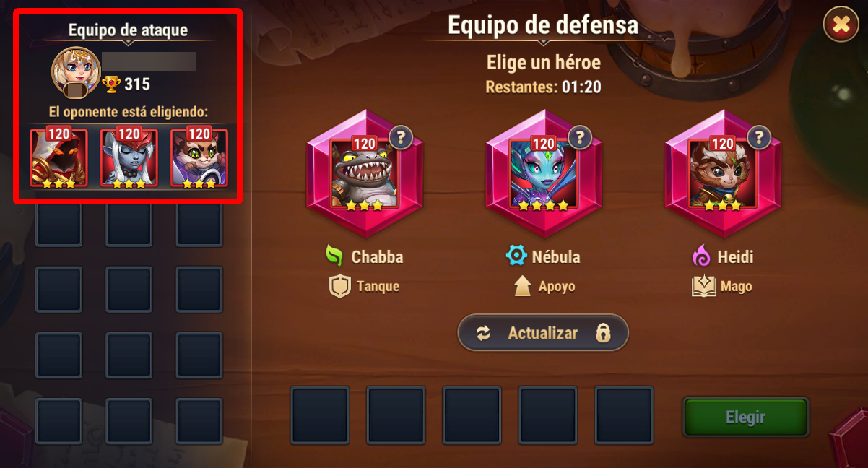Click the Actualizar refresh button

pyautogui.click(x=543, y=333)
